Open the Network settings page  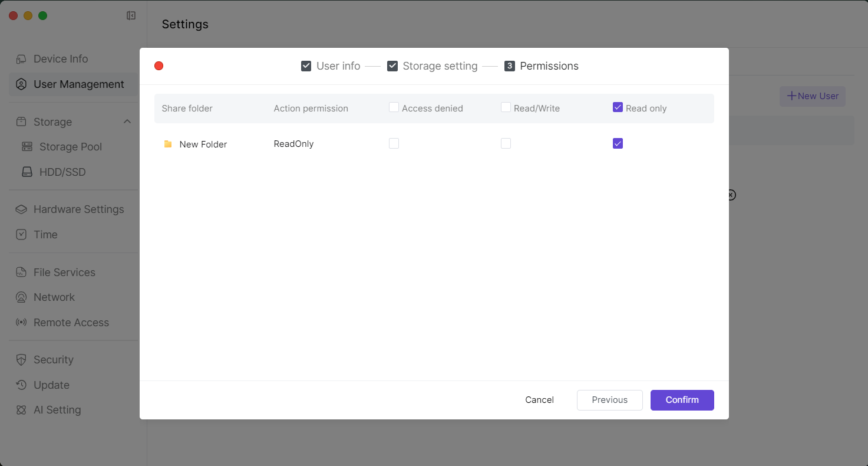pos(54,297)
